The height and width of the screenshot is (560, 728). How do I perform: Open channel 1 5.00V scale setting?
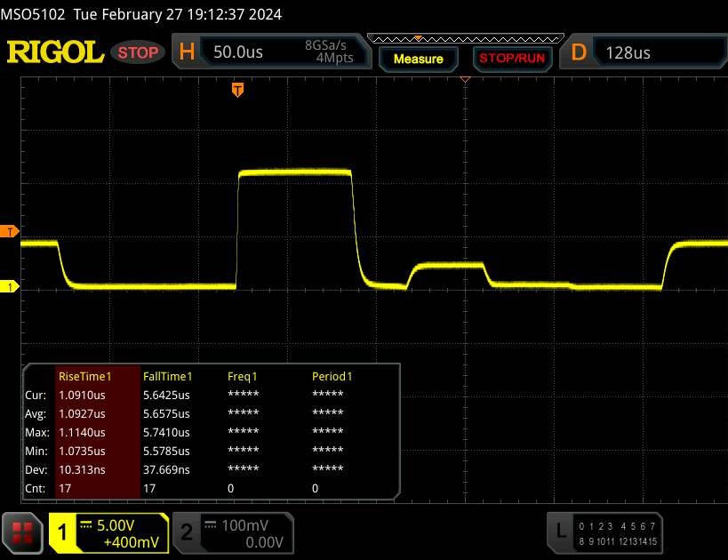pos(116,525)
